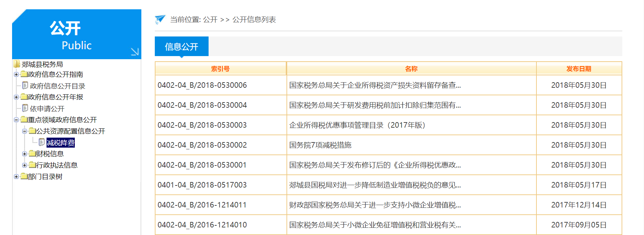Click the arrow icon on the 公开 banner

point(135,52)
